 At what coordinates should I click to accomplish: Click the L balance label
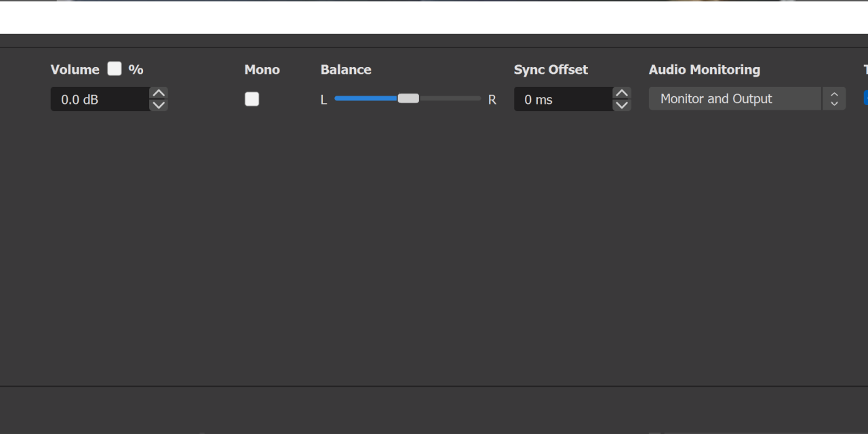[x=323, y=100]
